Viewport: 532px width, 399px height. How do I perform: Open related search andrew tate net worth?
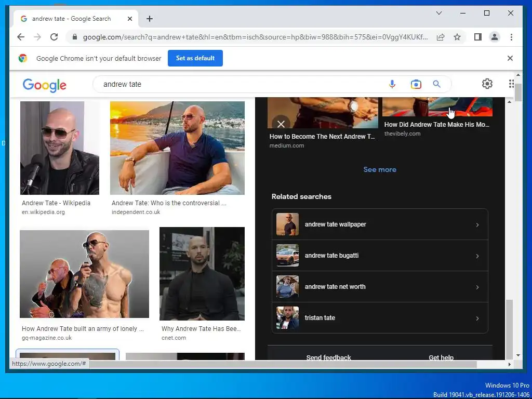380,287
